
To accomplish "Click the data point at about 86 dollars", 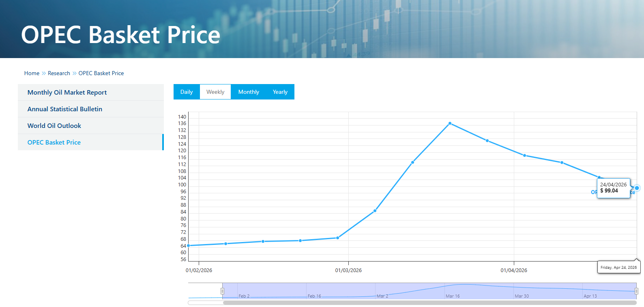I will click(x=375, y=211).
